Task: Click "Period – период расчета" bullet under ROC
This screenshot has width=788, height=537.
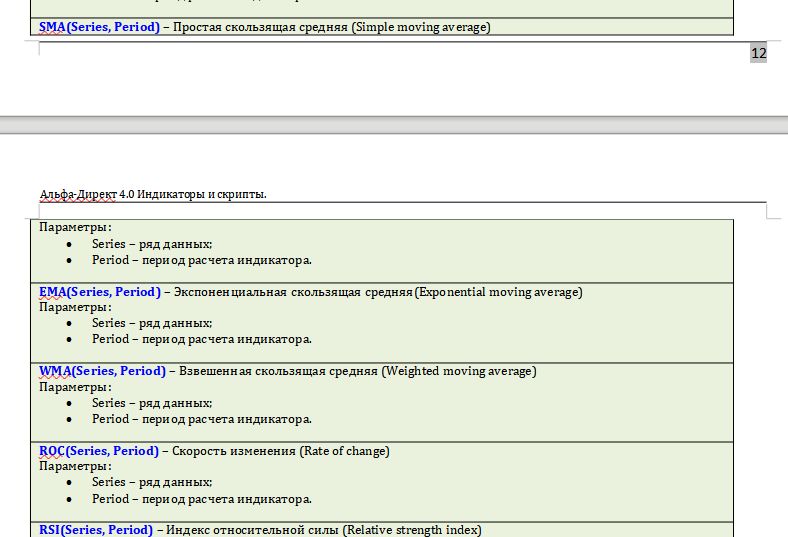Action: click(x=201, y=499)
